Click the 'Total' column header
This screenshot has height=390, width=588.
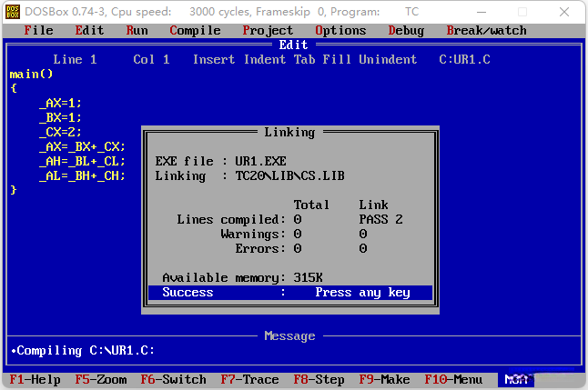click(x=311, y=205)
